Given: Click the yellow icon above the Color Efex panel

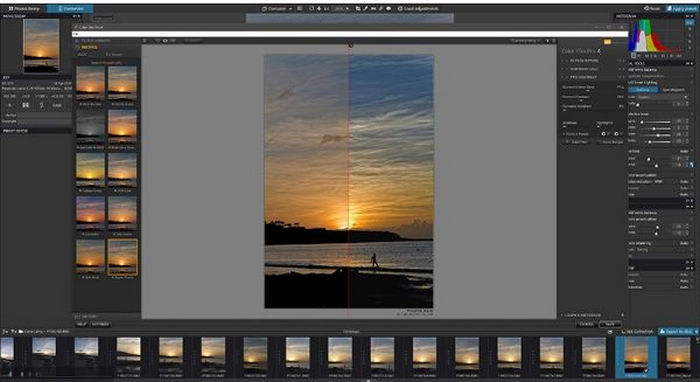Looking at the screenshot, I should point(607,42).
